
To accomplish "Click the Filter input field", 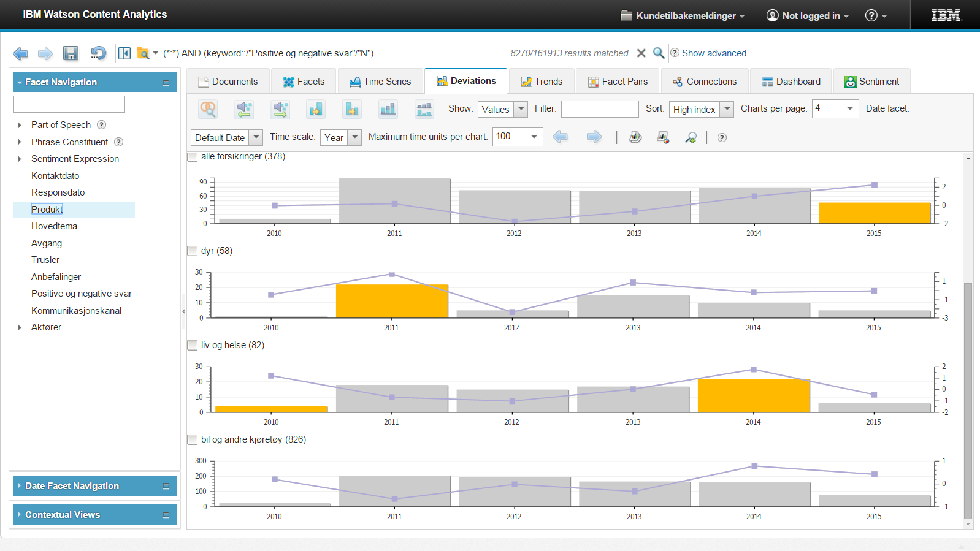I will coord(600,109).
